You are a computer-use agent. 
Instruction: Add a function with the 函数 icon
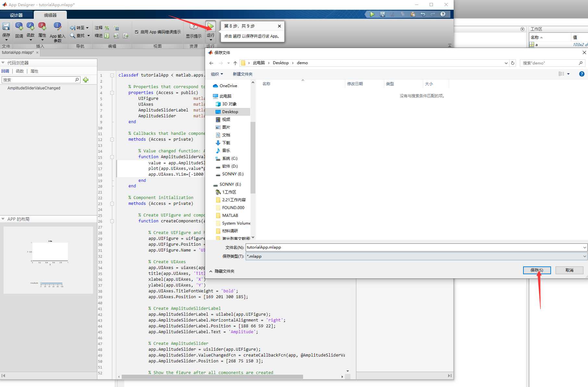click(x=31, y=27)
